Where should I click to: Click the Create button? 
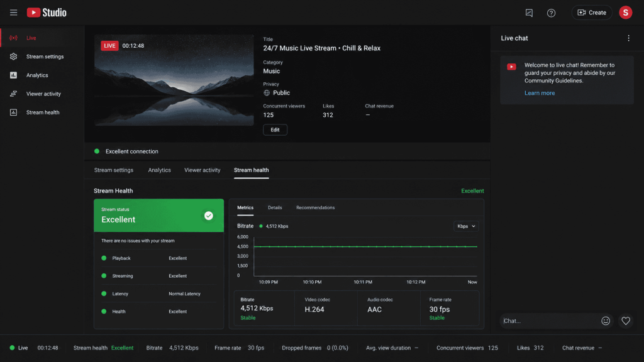592,13
